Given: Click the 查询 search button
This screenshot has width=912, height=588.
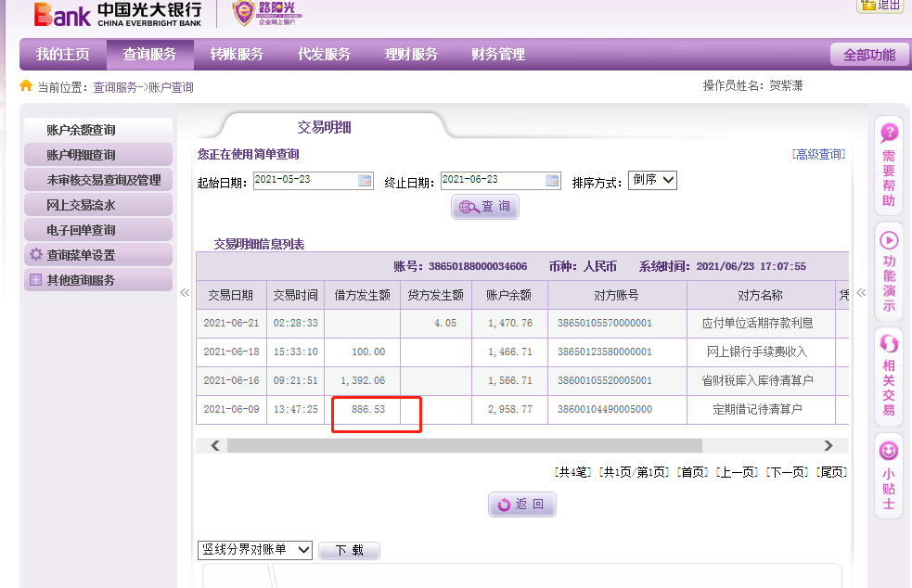Looking at the screenshot, I should pyautogui.click(x=485, y=207).
